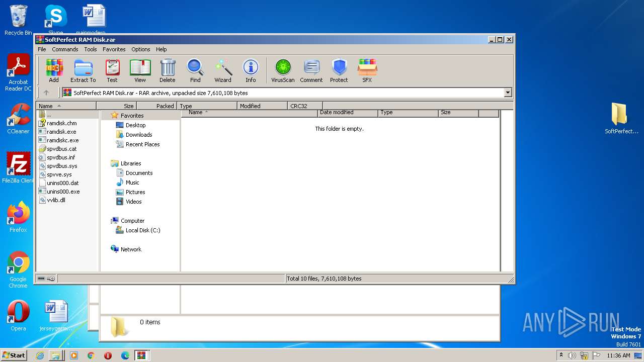The width and height of the screenshot is (644, 362).
Task: Select Desktop in Explorer navigation pane
Action: 135,125
